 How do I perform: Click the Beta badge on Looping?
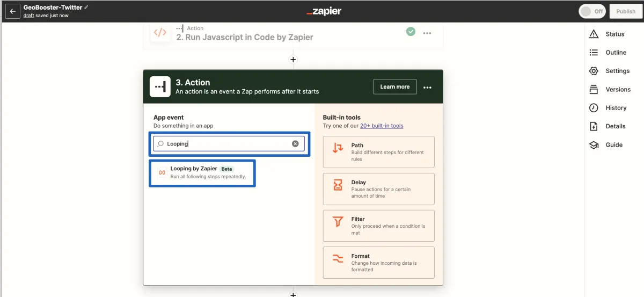pos(226,169)
